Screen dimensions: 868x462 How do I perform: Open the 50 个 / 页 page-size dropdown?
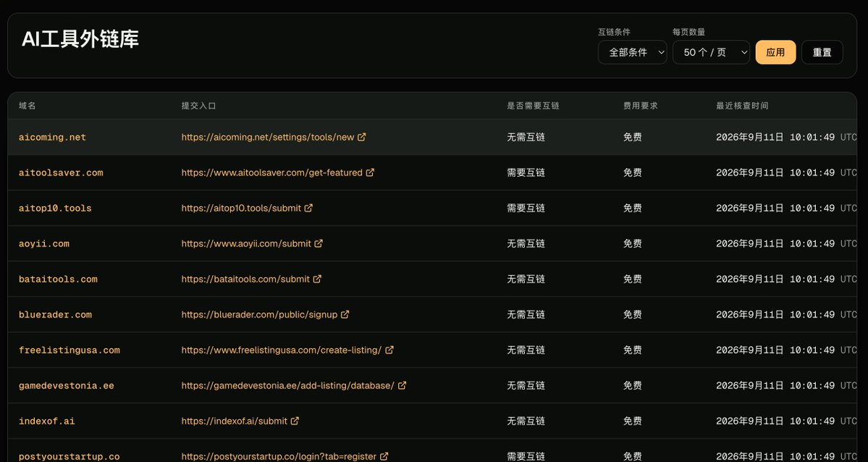click(x=711, y=52)
